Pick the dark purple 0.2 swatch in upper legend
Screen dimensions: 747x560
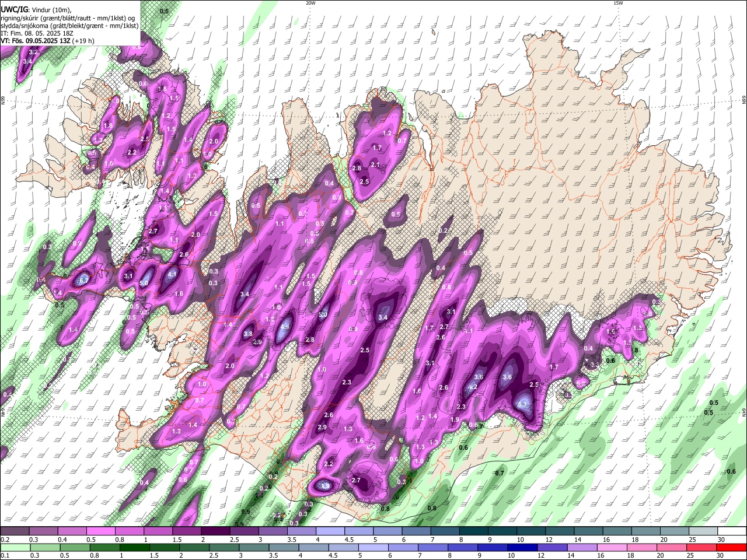click(x=15, y=531)
